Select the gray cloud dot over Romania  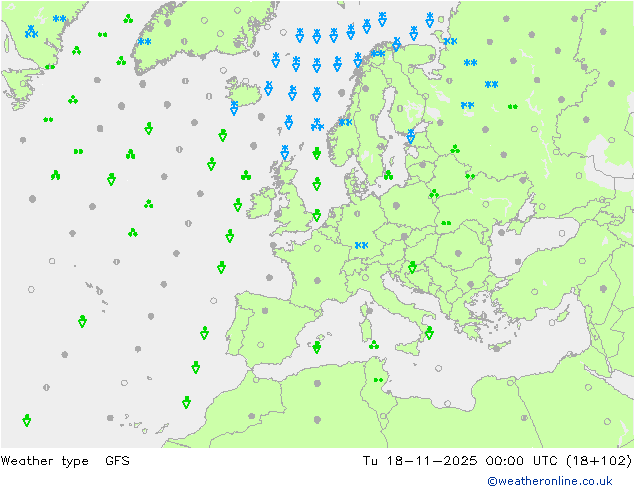458,253
